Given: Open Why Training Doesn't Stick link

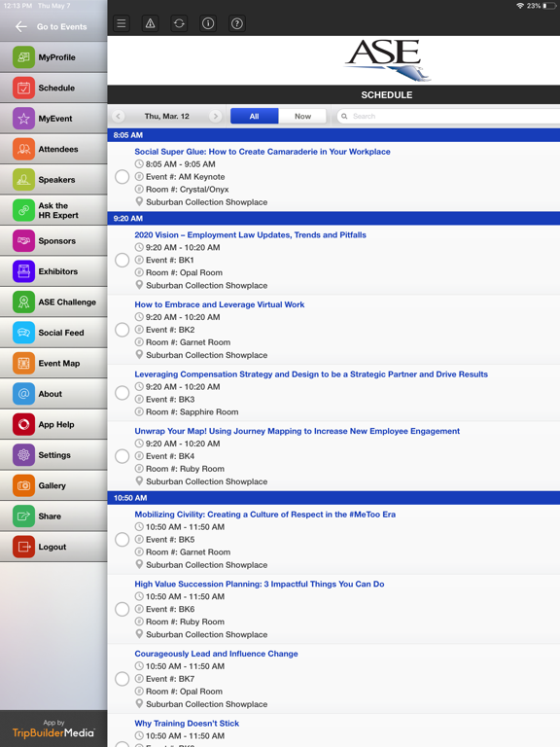Looking at the screenshot, I should coord(187,724).
